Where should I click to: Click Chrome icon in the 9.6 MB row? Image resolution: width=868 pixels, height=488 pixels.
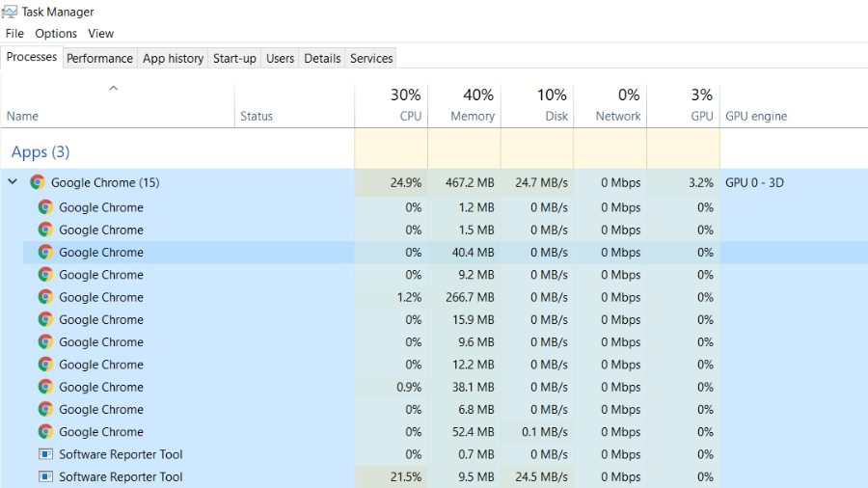pyautogui.click(x=45, y=342)
